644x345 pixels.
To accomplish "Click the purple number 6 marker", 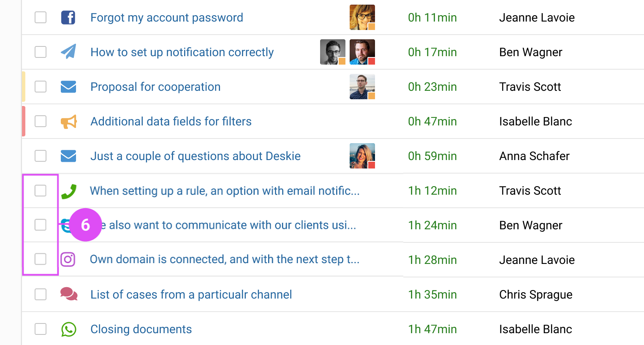I will (85, 225).
